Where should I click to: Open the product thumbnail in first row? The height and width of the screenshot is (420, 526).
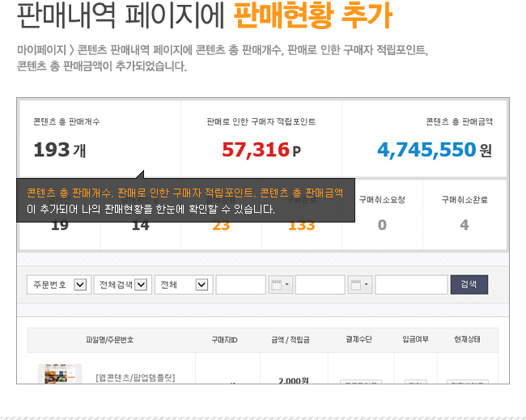pyautogui.click(x=60, y=374)
